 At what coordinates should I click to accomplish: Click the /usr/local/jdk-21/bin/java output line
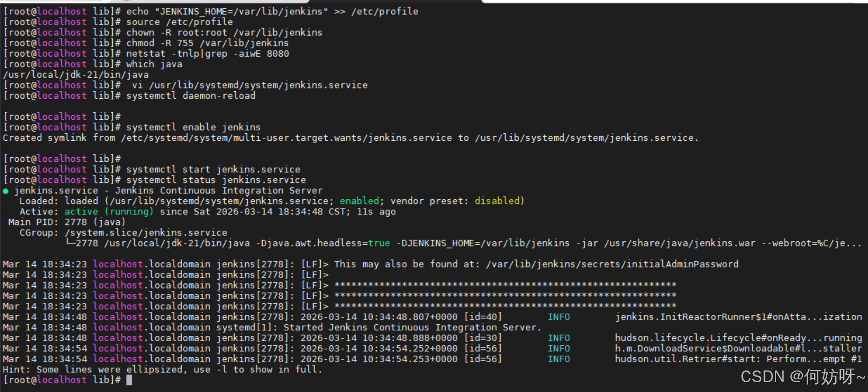coord(76,75)
